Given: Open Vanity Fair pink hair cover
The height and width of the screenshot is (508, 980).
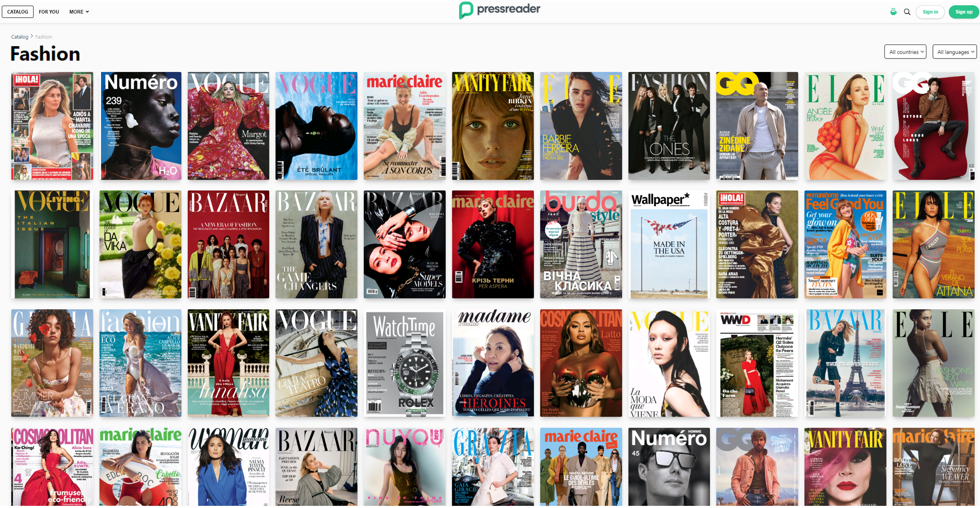Looking at the screenshot, I should [x=845, y=467].
